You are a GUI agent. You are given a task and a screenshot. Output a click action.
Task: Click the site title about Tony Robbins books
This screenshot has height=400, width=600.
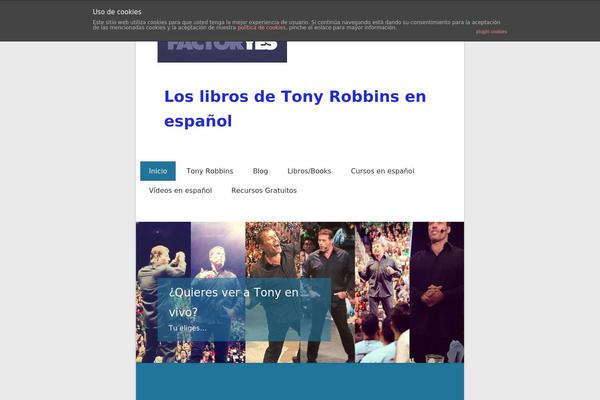(295, 109)
